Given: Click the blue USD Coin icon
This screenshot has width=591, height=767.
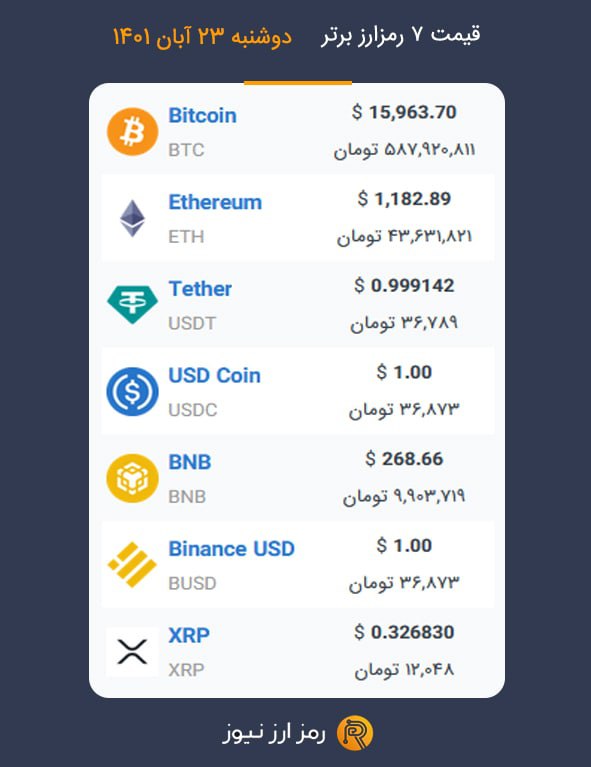Looking at the screenshot, I should [132, 391].
